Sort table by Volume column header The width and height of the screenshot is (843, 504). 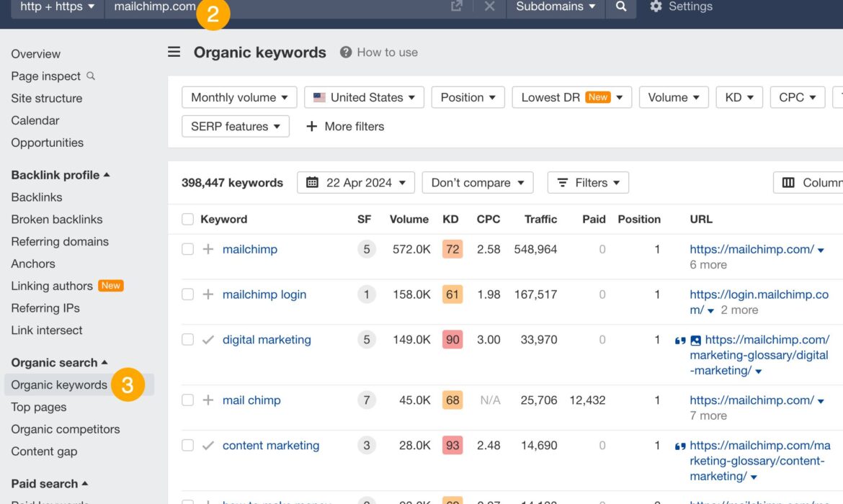(x=409, y=219)
